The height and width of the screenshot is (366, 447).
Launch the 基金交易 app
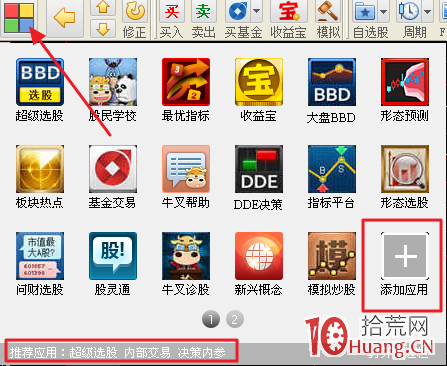(x=113, y=169)
